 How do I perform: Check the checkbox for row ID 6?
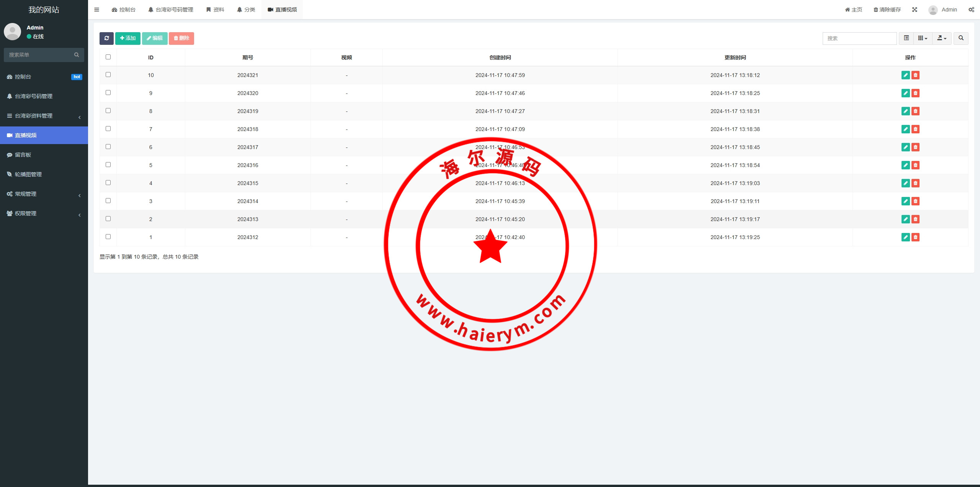108,147
